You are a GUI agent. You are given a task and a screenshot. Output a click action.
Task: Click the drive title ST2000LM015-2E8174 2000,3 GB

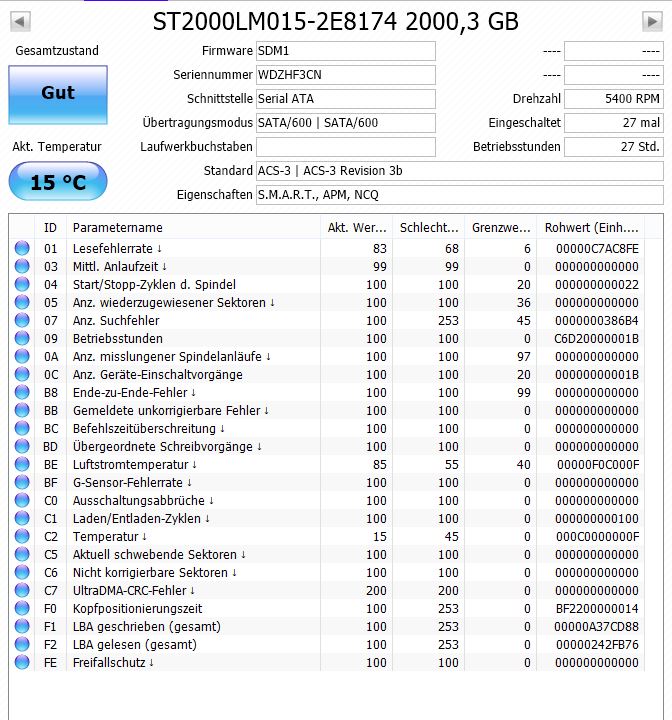[x=336, y=22]
